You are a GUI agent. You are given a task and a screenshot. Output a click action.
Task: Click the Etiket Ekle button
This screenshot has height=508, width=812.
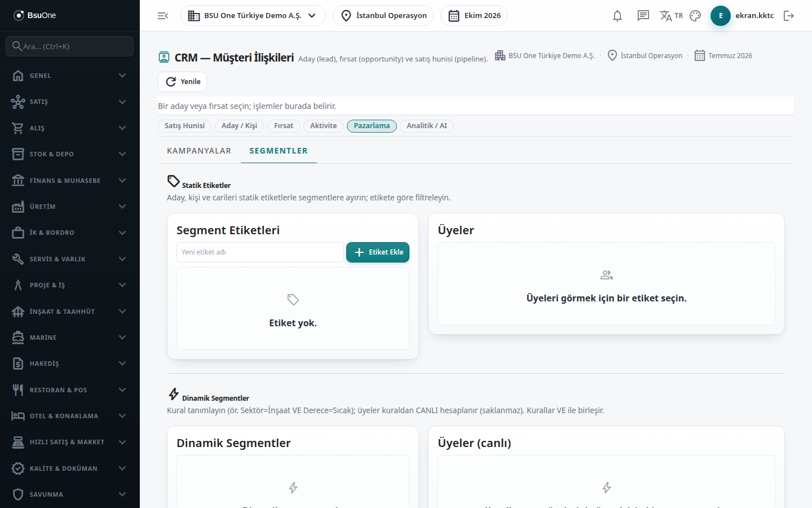[x=378, y=252]
